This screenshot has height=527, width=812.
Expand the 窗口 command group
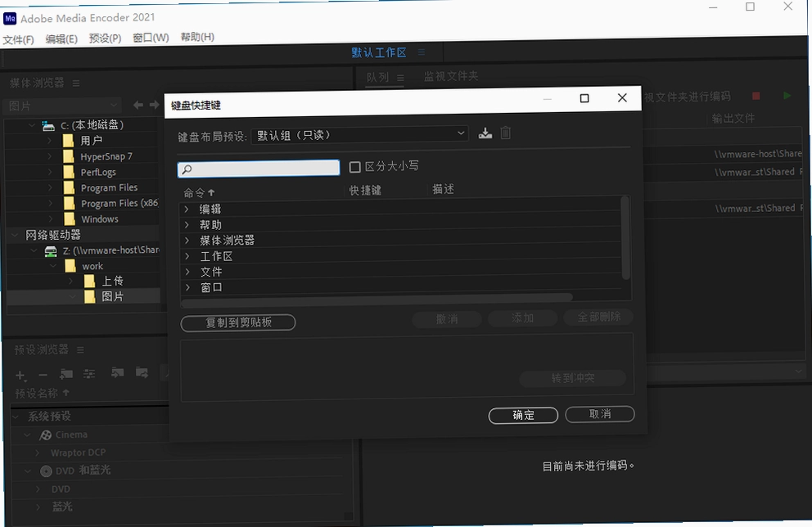(x=187, y=287)
